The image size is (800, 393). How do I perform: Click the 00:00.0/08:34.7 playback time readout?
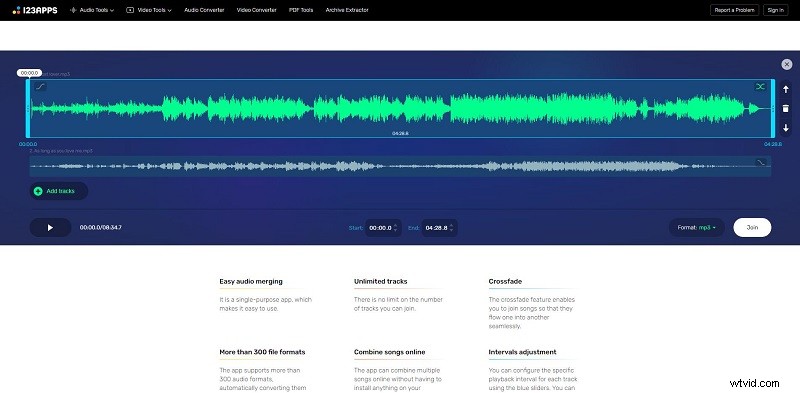[101, 228]
